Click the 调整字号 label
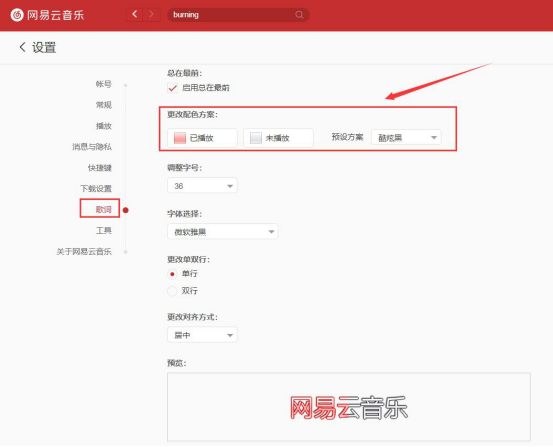Screen dimensions: 553x447 click(x=184, y=168)
